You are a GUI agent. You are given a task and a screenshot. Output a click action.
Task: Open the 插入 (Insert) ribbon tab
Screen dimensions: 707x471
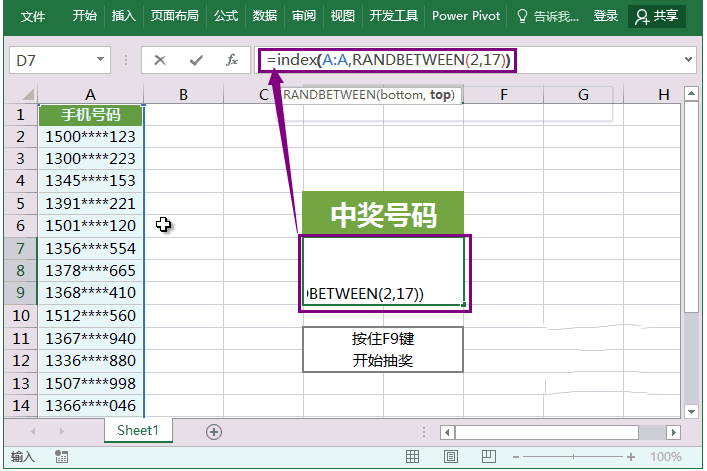coord(124,16)
